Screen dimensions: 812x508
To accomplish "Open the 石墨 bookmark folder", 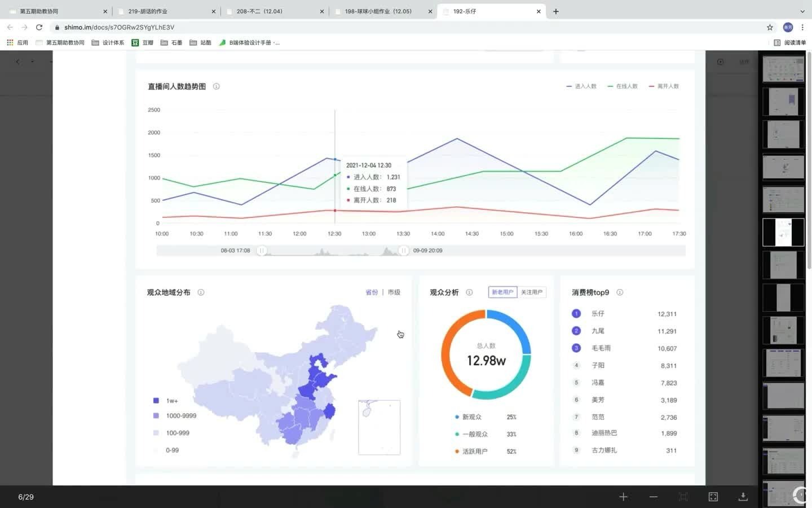I will [x=171, y=42].
